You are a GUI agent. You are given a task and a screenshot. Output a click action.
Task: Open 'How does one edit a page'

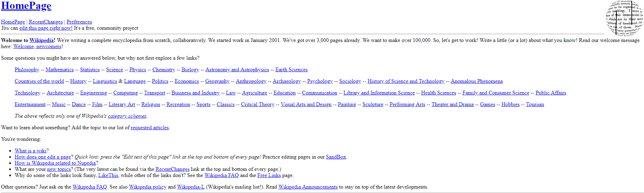pyautogui.click(x=43, y=157)
